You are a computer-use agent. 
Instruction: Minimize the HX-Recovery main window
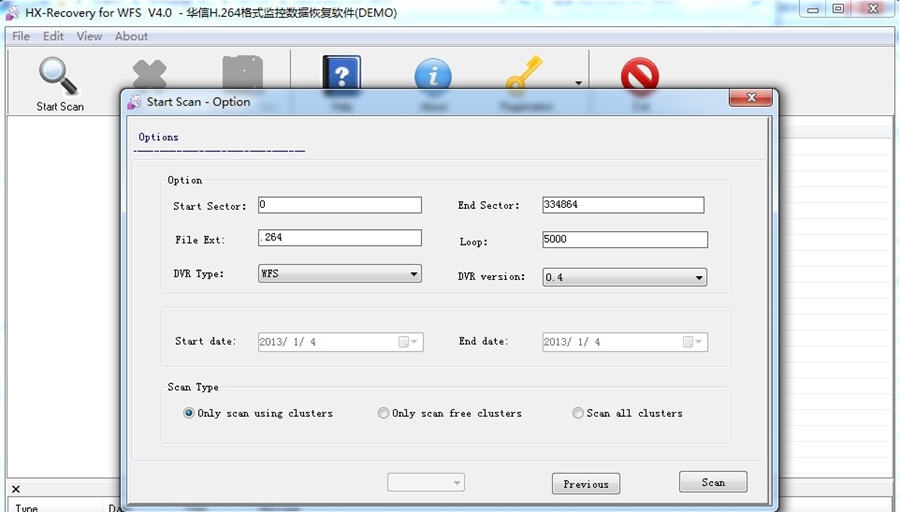(813, 9)
